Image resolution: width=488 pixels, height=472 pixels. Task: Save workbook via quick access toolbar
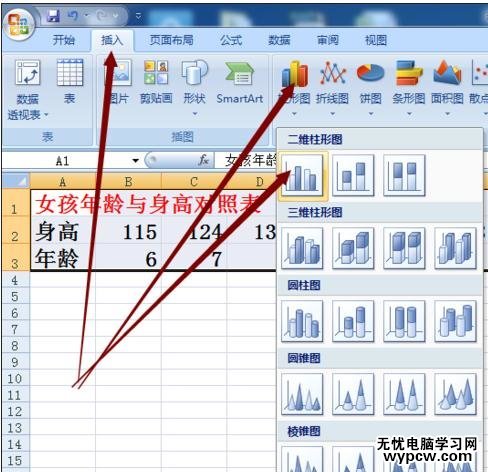pos(53,16)
